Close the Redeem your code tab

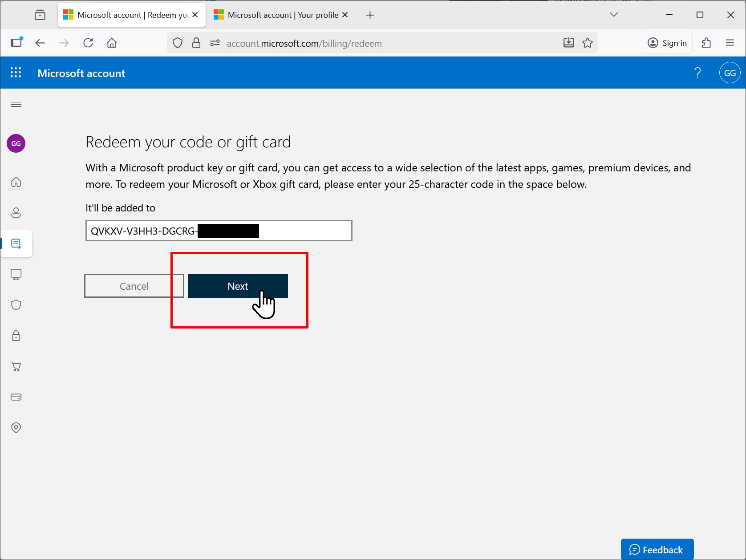pos(195,15)
